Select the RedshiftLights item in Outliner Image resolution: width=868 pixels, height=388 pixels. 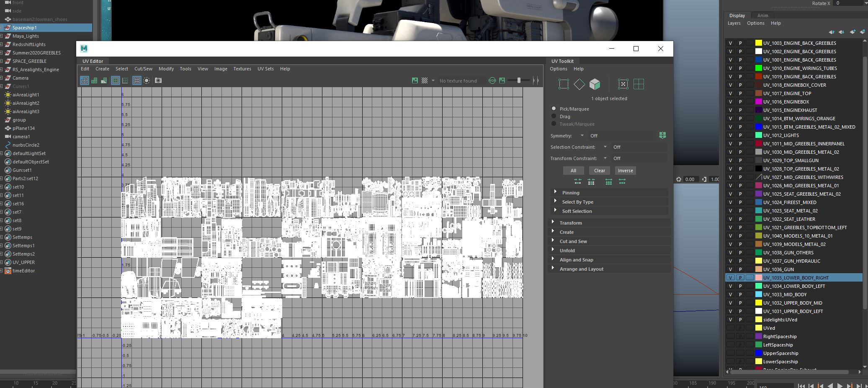[x=29, y=44]
